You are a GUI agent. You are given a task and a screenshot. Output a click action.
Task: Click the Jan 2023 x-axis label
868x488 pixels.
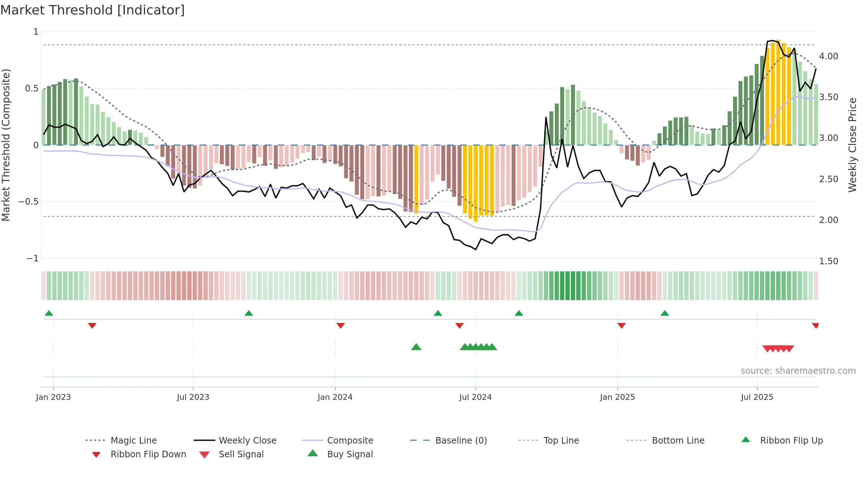click(54, 397)
